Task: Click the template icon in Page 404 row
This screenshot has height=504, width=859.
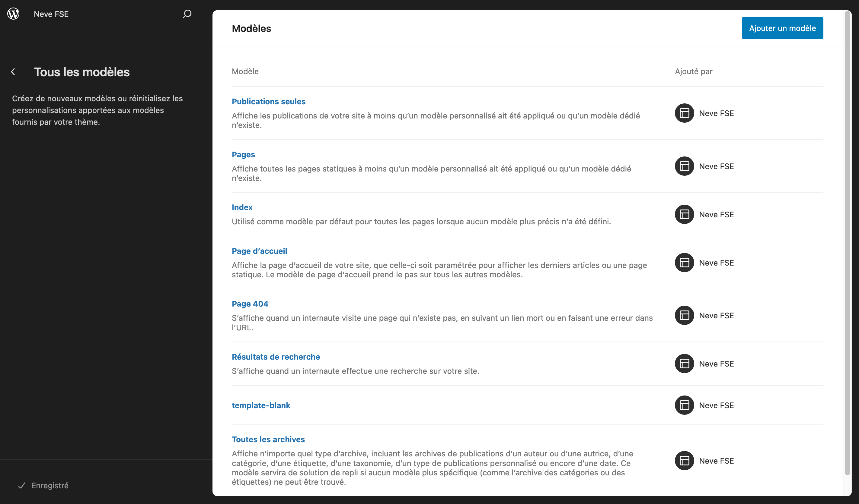Action: coord(684,316)
